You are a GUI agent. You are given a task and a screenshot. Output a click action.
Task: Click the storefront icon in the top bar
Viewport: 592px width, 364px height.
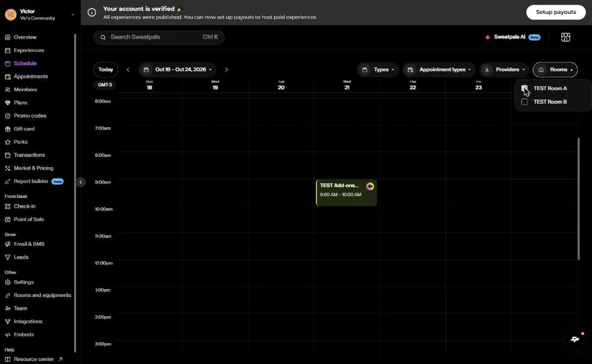[565, 37]
